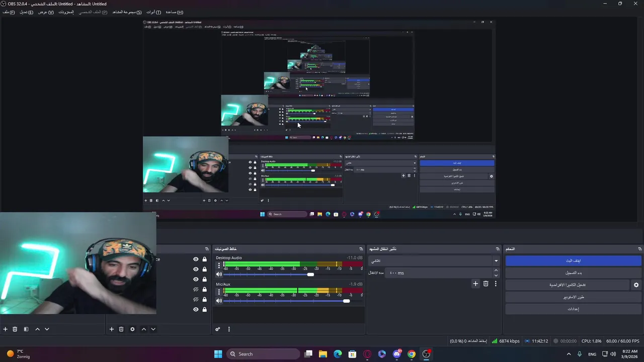Click the transition duration ms input field
The width and height of the screenshot is (644, 362).
[x=439, y=273]
